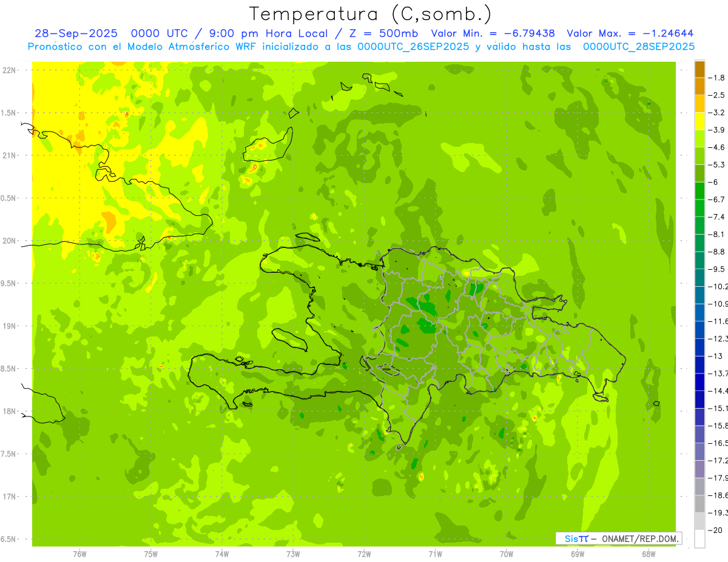Click the '-8.8' colorbar label

718,252
